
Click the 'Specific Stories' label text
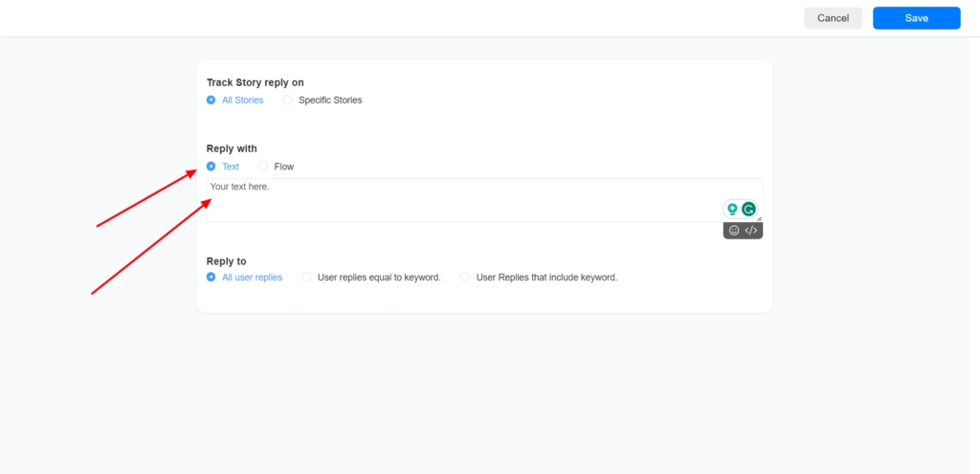coord(330,101)
